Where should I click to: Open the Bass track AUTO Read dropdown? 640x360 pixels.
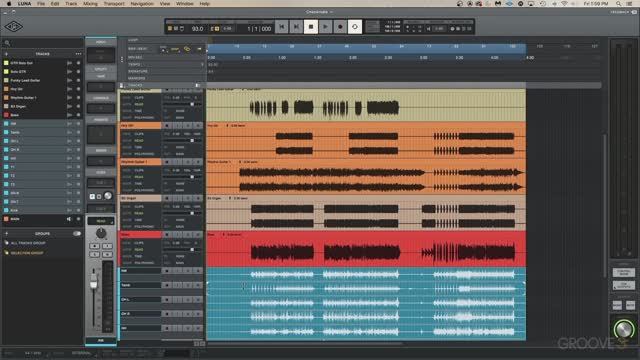pyautogui.click(x=139, y=249)
